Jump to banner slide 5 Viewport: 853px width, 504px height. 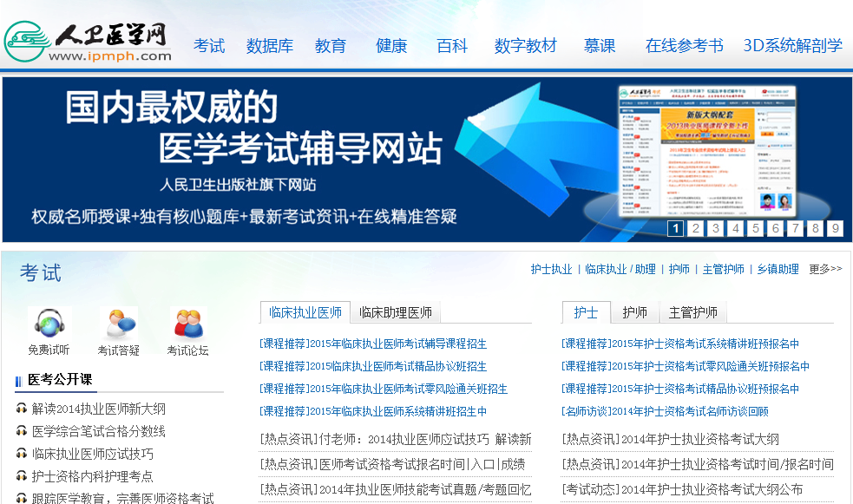tap(756, 229)
